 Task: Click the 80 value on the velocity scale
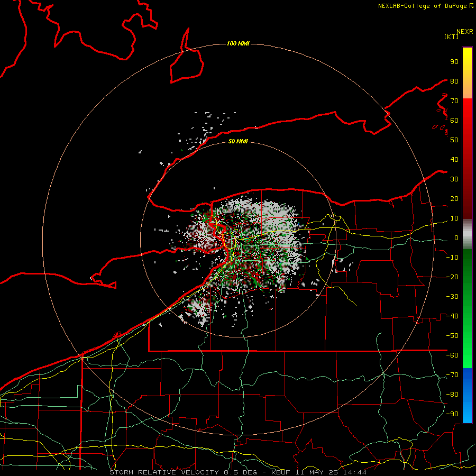tap(454, 81)
